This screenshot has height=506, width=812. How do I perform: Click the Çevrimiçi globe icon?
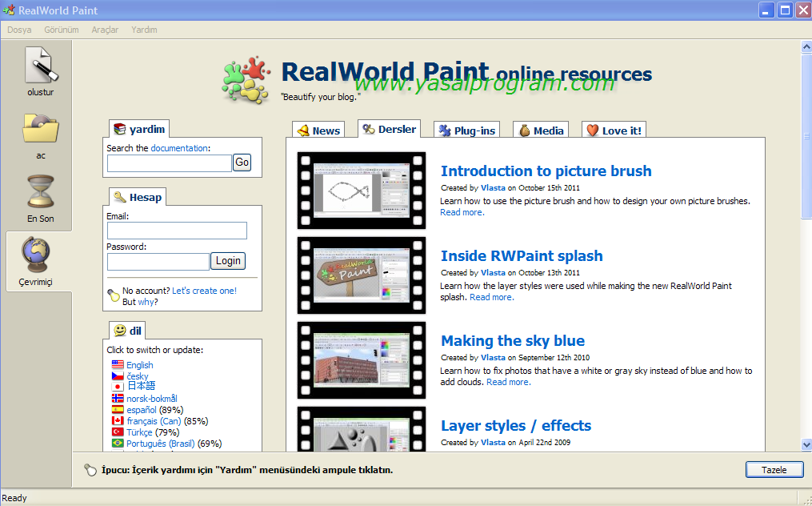38,255
